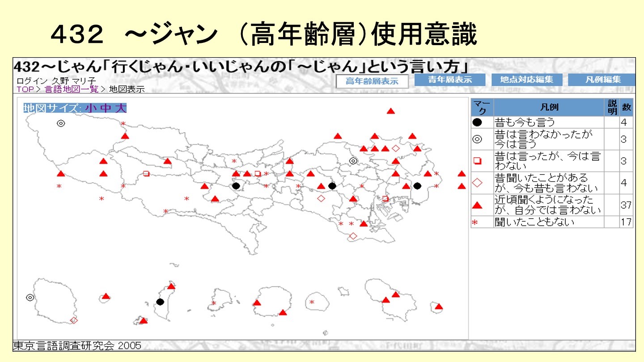Click the red square legend icon

pyautogui.click(x=477, y=161)
